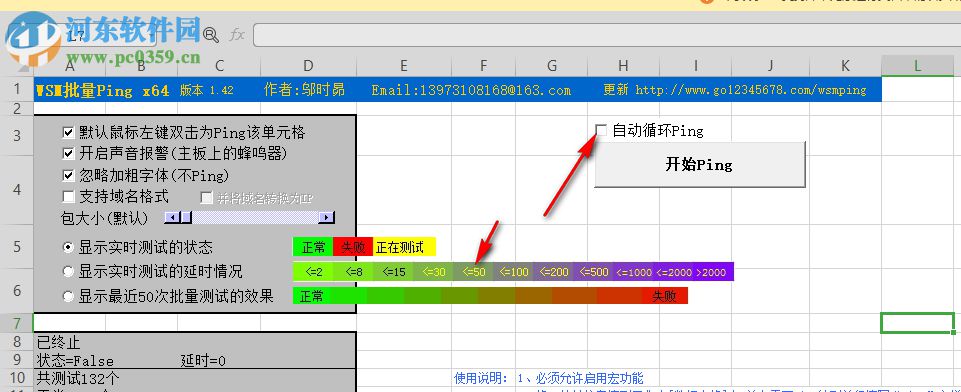The image size is (961, 392).
Task: Select column H header
Action: coord(623,65)
